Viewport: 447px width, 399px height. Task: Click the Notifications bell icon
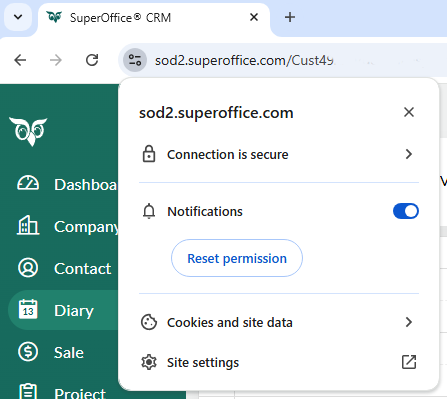coord(149,211)
